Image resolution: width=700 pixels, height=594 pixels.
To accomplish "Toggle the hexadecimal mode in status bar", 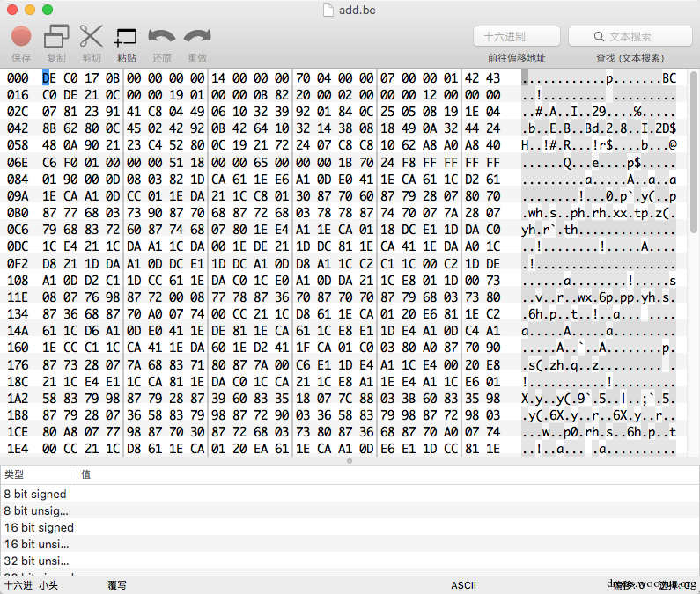I will pyautogui.click(x=18, y=585).
